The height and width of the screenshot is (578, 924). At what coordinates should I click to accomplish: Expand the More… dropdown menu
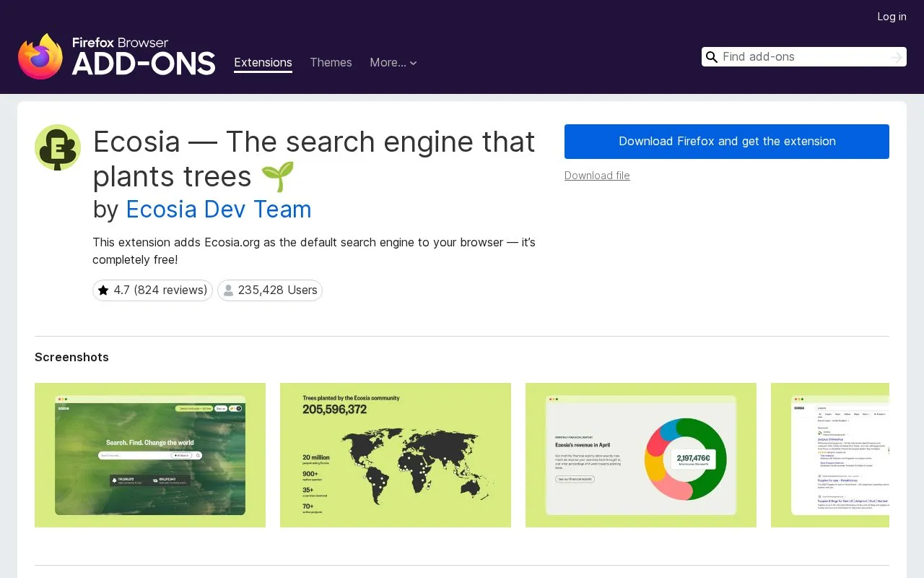pyautogui.click(x=393, y=63)
